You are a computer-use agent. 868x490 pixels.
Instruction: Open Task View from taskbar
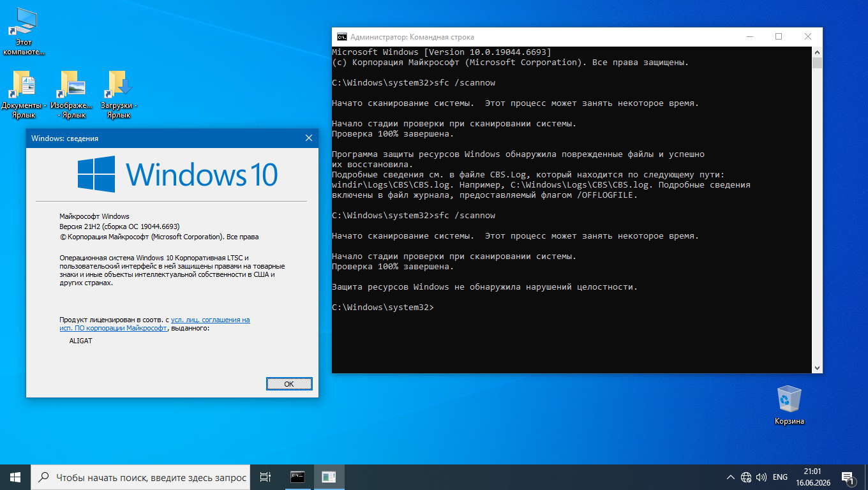266,477
